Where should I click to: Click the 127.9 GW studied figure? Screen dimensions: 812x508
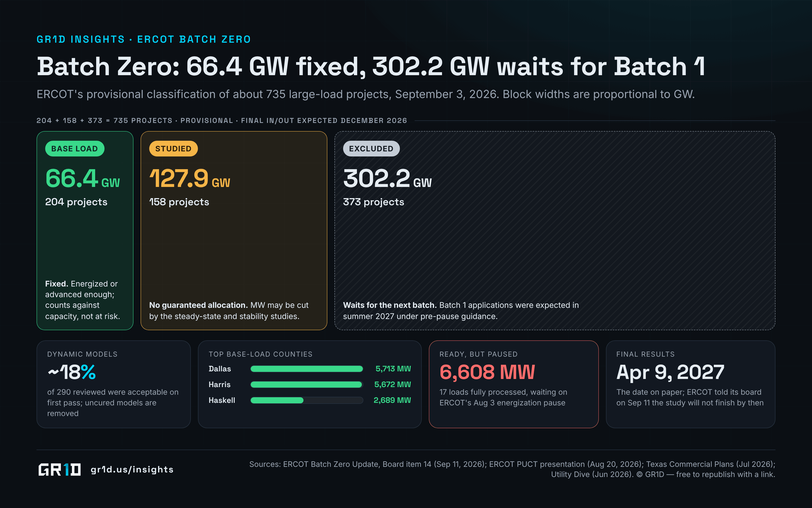190,178
